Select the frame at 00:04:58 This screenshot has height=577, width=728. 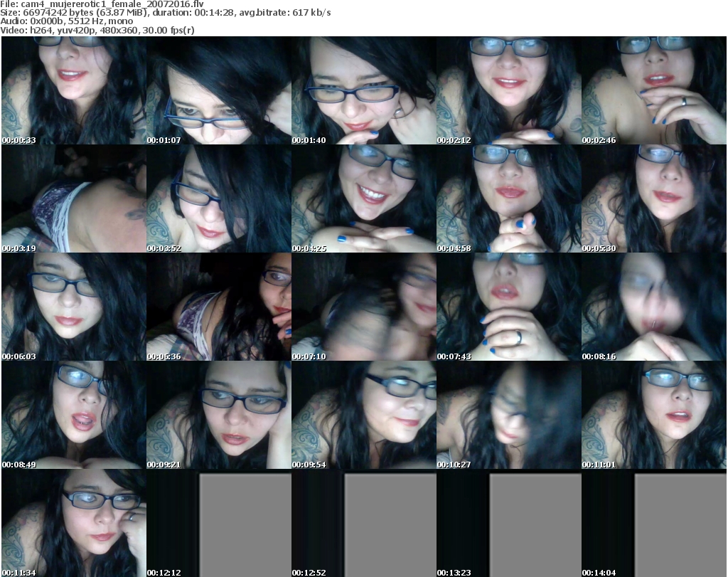point(509,198)
